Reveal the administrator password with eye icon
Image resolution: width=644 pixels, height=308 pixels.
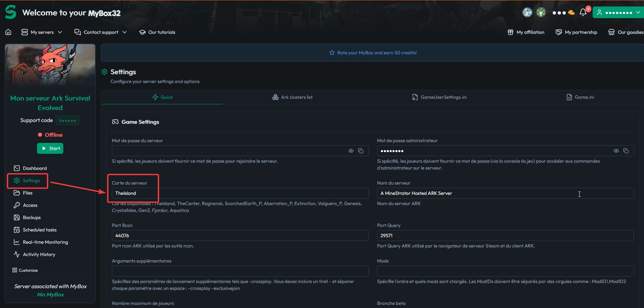[x=616, y=151]
